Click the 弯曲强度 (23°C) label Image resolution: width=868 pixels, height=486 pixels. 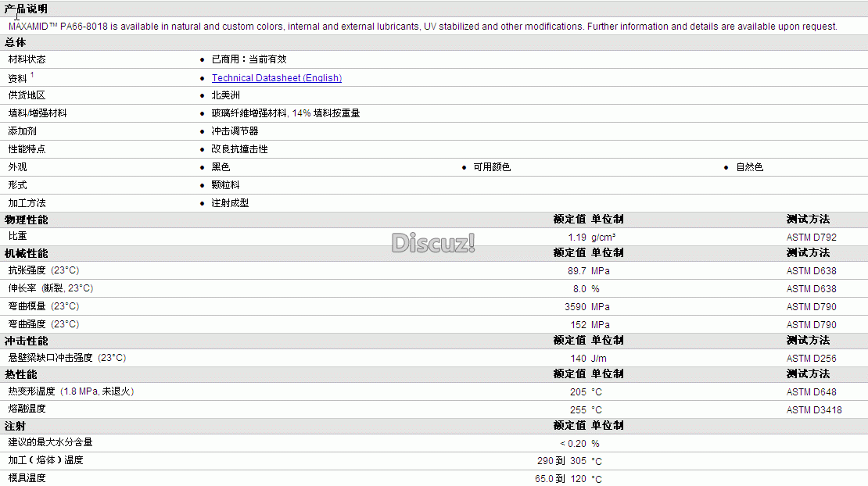click(44, 324)
